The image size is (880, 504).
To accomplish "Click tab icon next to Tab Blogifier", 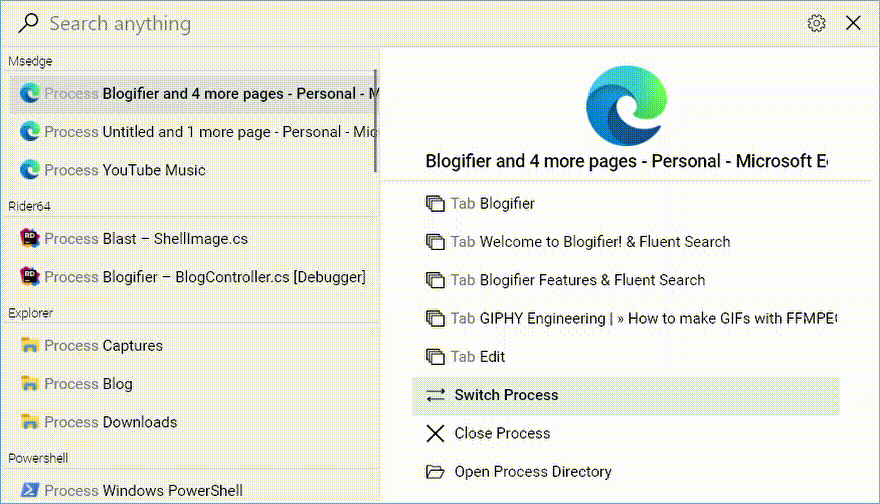I will (x=435, y=203).
